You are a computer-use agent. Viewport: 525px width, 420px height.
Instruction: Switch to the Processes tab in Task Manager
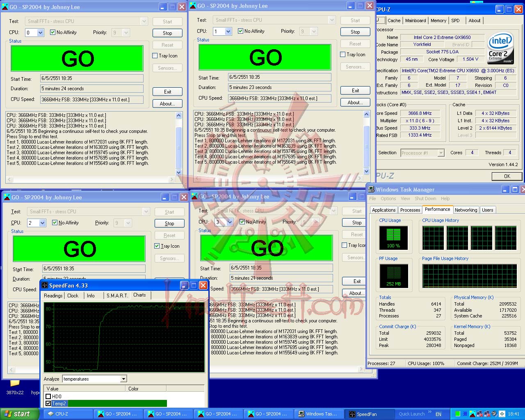tap(410, 210)
